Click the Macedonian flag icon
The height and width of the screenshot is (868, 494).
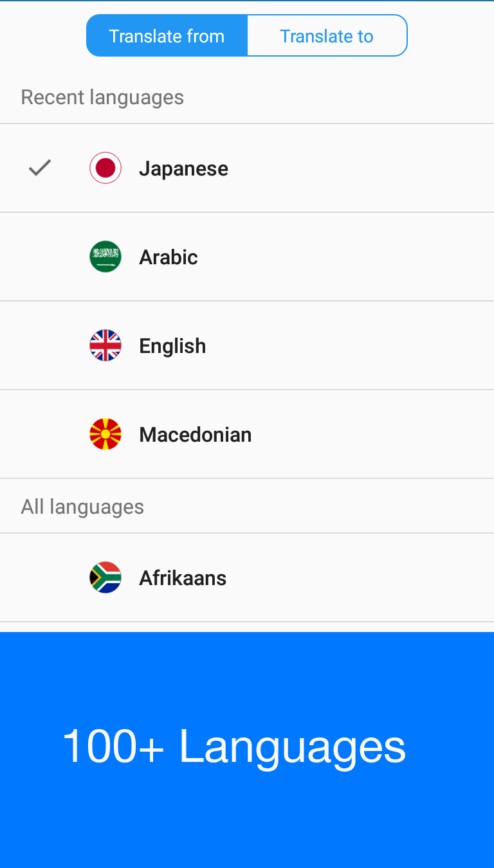pos(105,434)
